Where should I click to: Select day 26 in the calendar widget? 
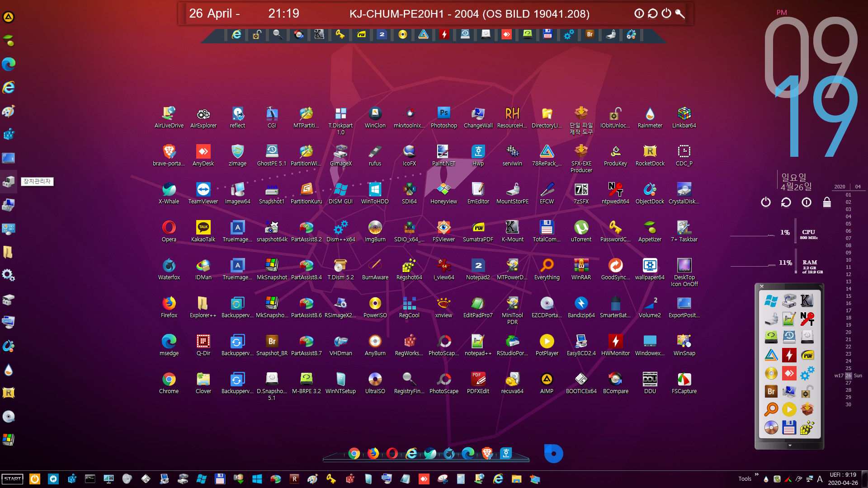click(x=849, y=375)
